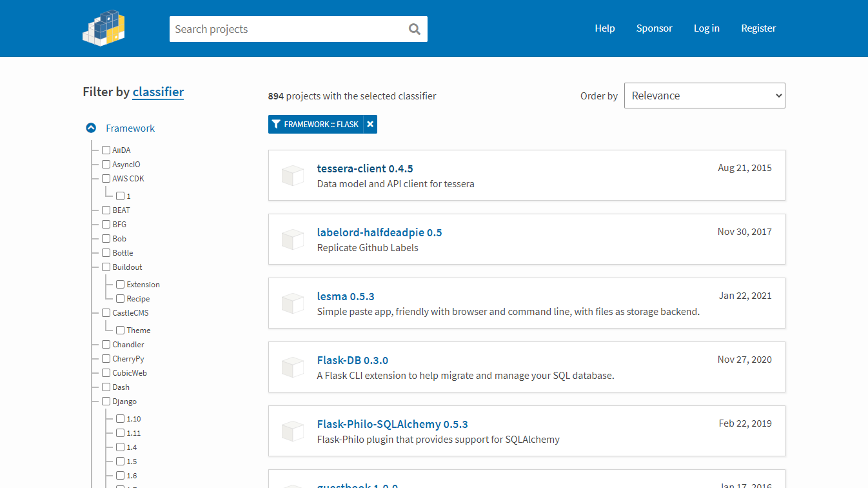Check the Django 1.5 checkbox
This screenshot has height=488, width=868.
click(x=120, y=461)
